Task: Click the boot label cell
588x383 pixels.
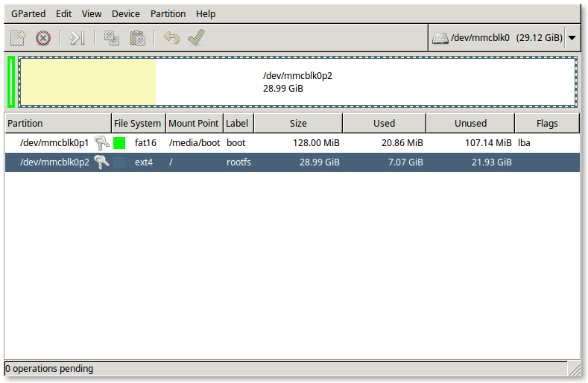Action: coord(236,143)
